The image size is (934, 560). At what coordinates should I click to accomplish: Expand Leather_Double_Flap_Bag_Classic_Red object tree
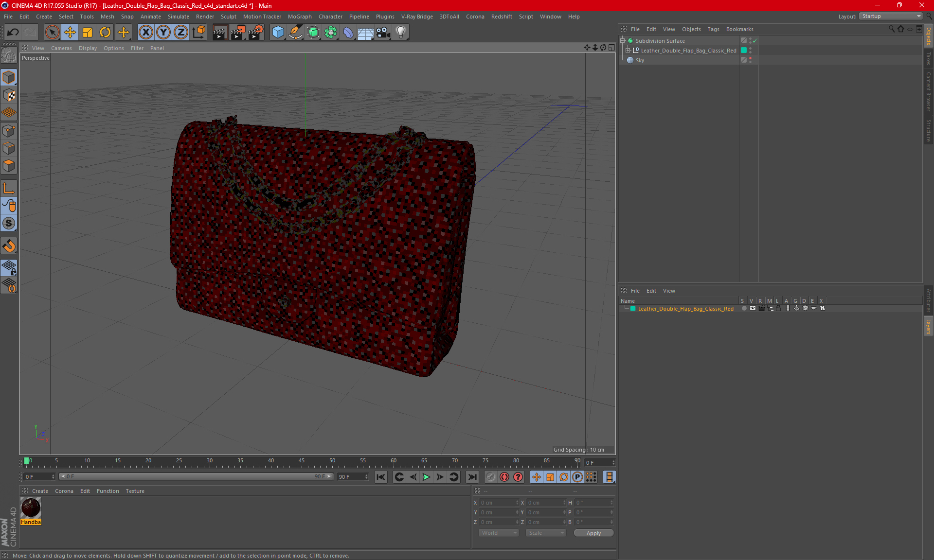pyautogui.click(x=628, y=51)
